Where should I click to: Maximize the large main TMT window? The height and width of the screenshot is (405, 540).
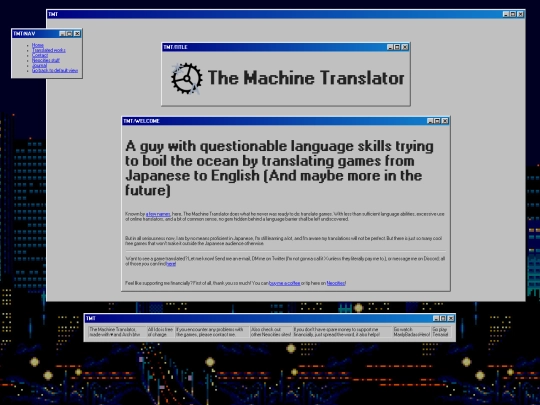coord(512,14)
